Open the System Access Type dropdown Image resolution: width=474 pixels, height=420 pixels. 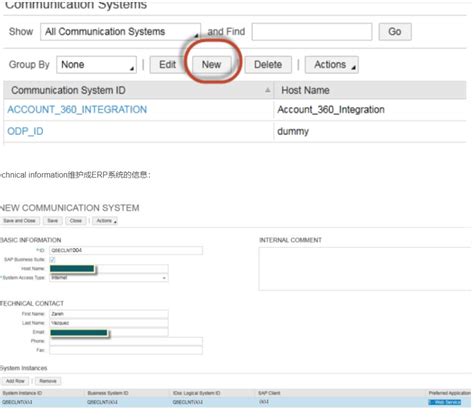click(109, 278)
